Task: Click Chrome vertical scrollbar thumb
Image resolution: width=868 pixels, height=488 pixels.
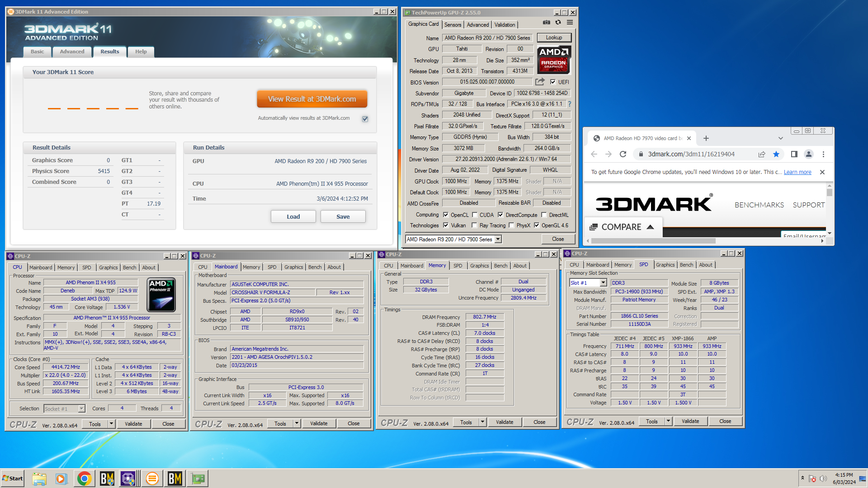Action: coord(829,192)
